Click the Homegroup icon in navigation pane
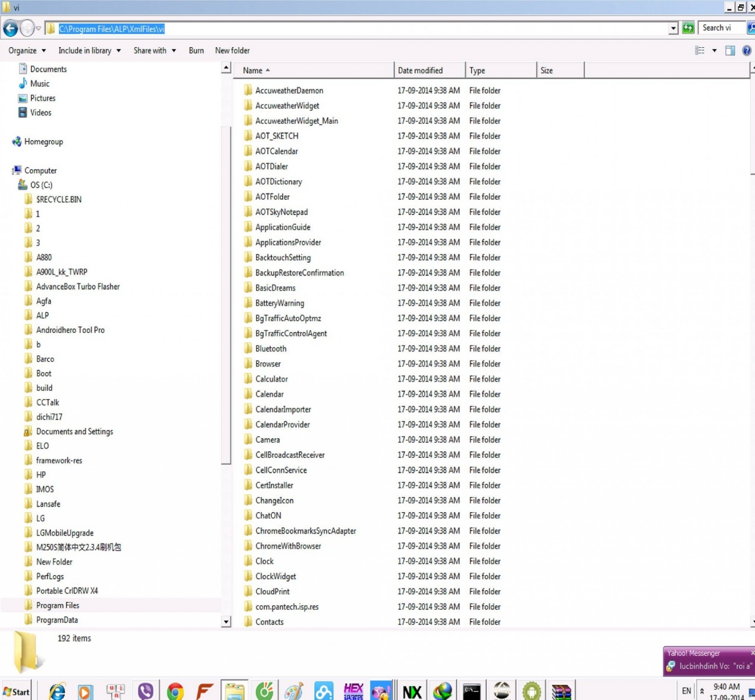 coord(17,142)
